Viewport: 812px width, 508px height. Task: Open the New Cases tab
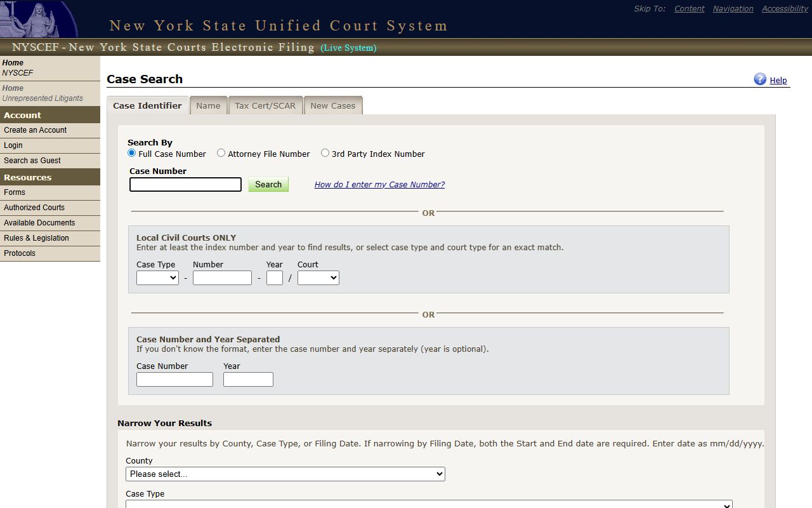coord(333,105)
